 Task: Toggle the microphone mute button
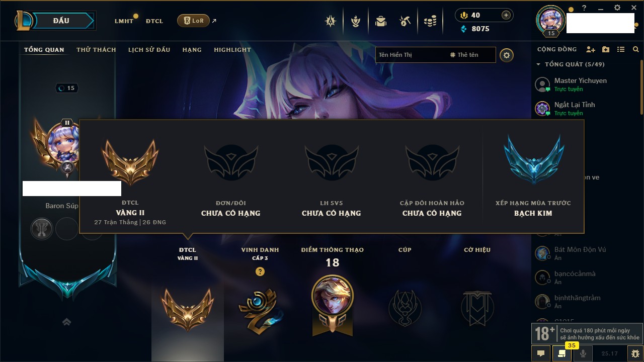583,353
